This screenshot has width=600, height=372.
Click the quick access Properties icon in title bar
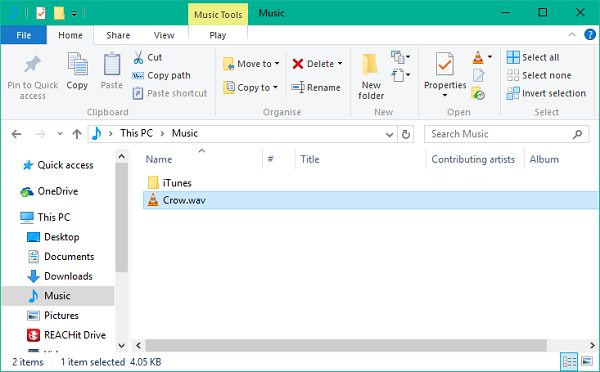click(41, 13)
